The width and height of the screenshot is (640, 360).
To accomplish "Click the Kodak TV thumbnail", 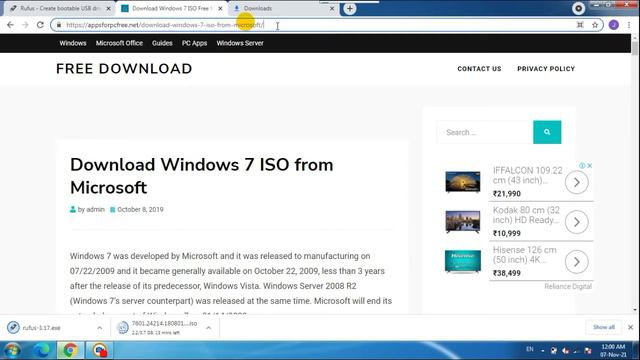I will 463,222.
